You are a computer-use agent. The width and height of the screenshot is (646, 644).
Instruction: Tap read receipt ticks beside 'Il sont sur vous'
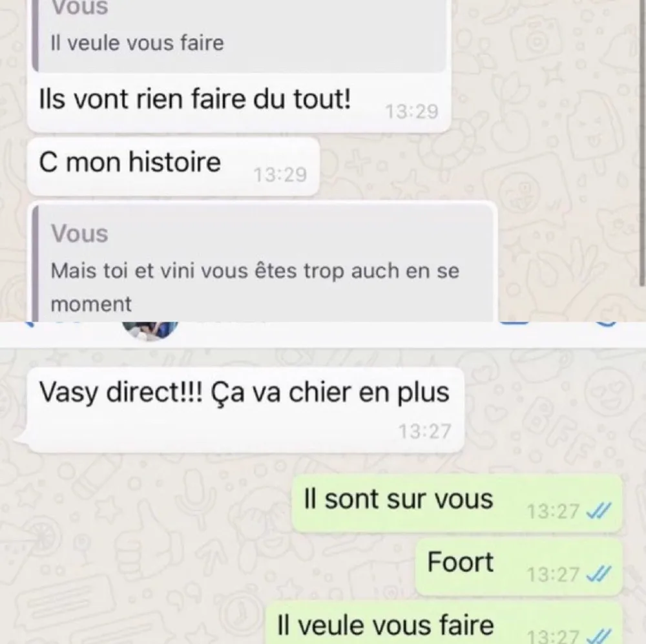point(598,511)
